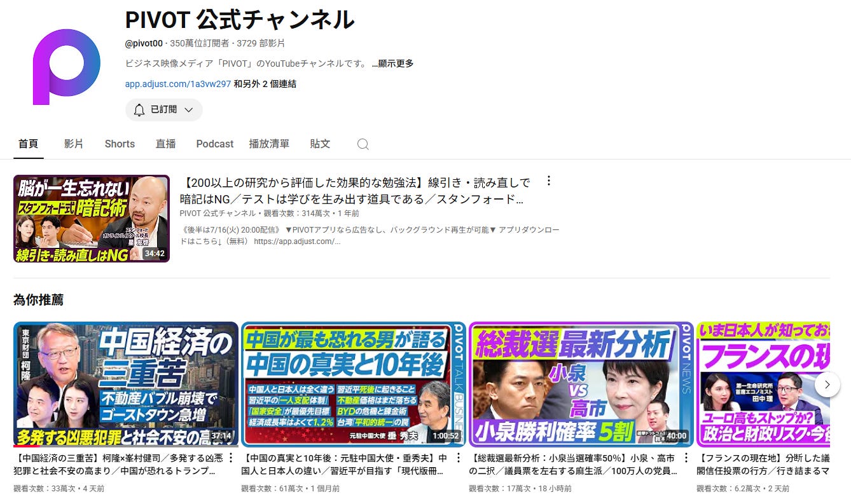Image resolution: width=851 pixels, height=504 pixels.
Task: Open the 中国経済の三重苦 video thumbnail
Action: click(x=126, y=385)
